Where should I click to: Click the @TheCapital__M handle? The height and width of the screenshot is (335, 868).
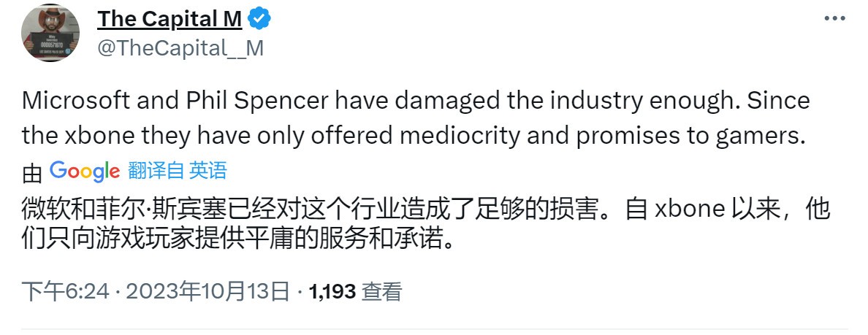pos(180,47)
